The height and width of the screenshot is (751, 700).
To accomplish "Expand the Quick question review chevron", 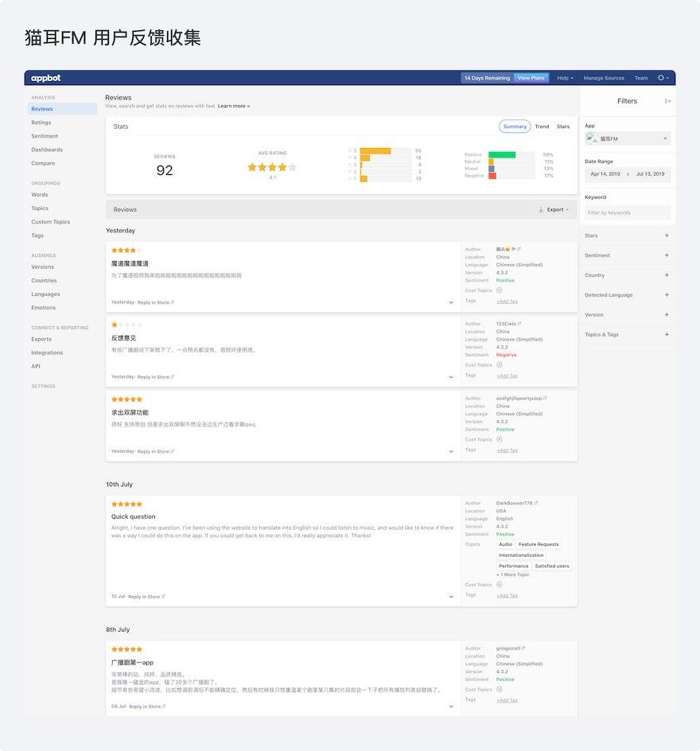I will tap(451, 597).
